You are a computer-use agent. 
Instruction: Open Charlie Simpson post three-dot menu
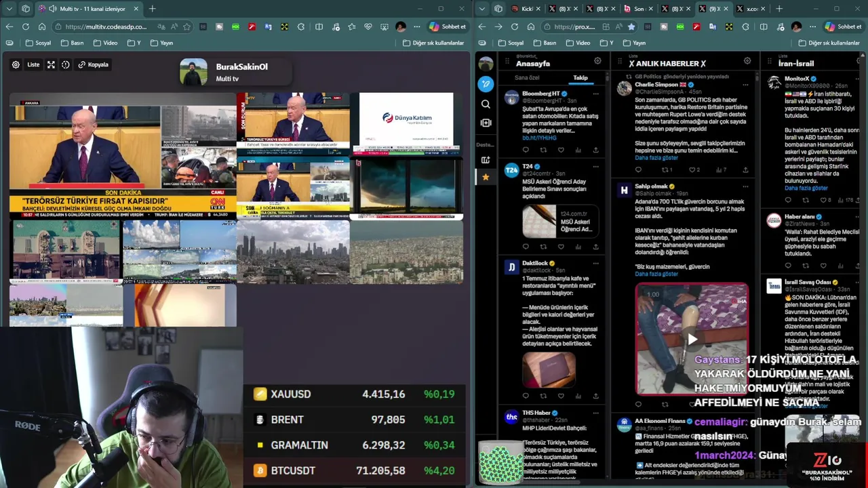746,85
